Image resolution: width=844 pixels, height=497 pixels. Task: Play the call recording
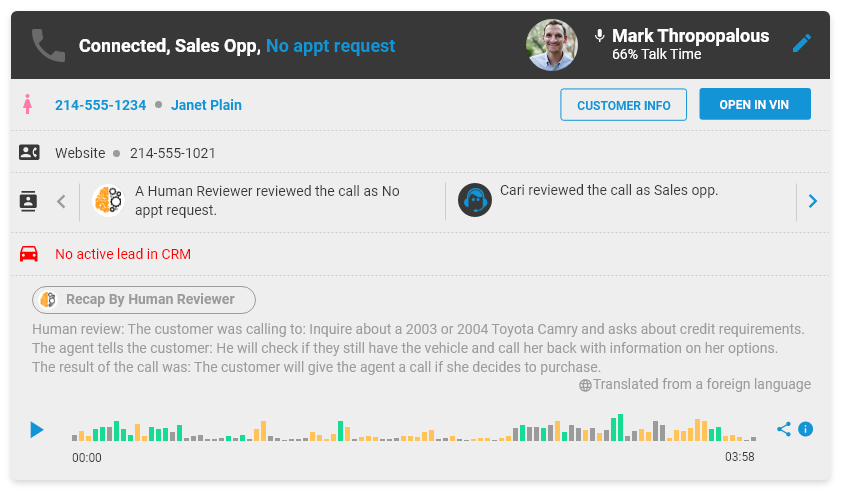click(x=37, y=430)
